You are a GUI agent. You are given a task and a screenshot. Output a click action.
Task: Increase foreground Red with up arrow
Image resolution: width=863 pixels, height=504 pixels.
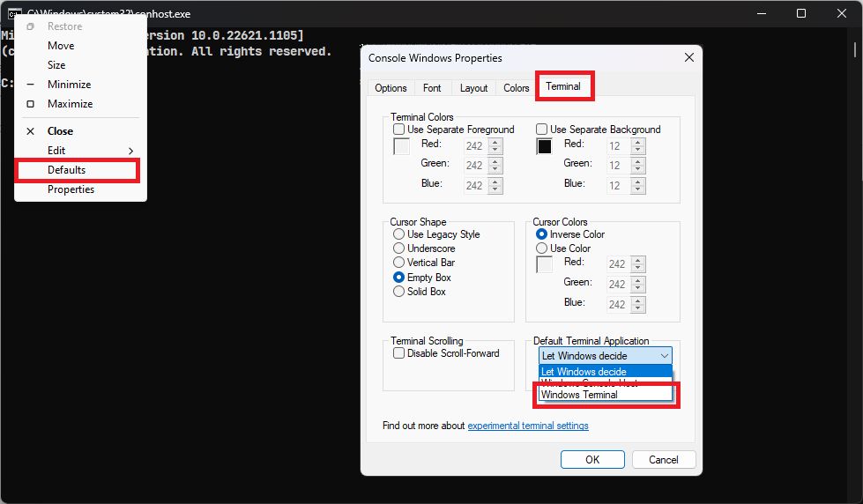[495, 142]
